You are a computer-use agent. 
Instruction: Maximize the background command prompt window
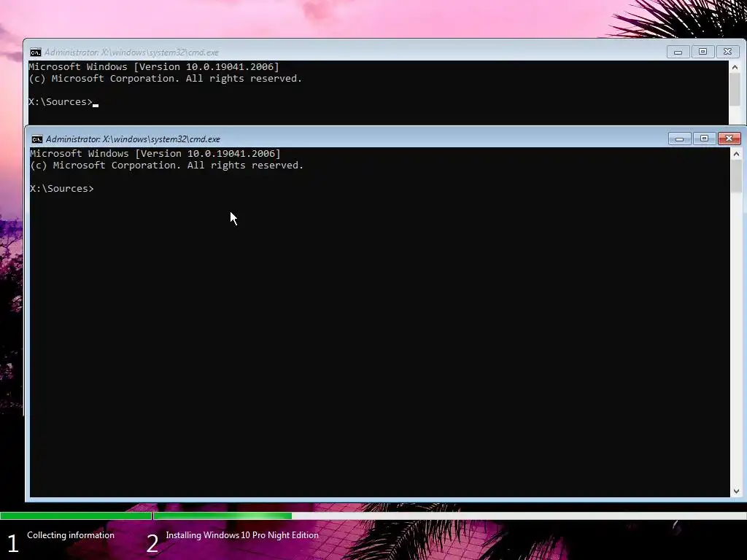coord(703,52)
